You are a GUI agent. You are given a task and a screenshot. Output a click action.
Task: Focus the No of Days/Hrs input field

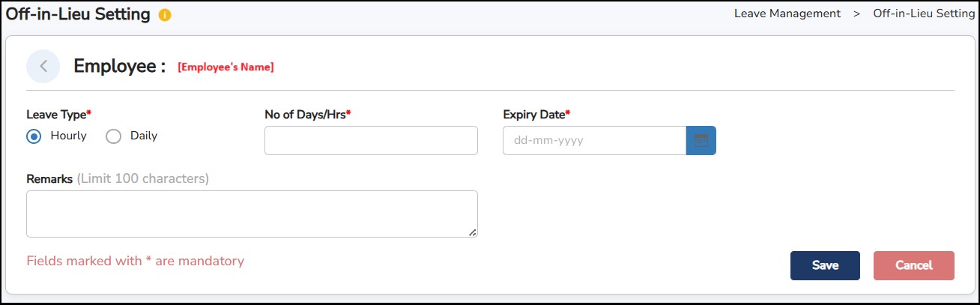(371, 140)
